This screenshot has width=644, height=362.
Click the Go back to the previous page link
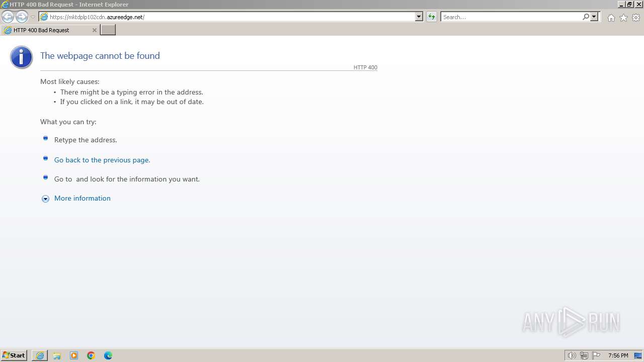pos(102,160)
